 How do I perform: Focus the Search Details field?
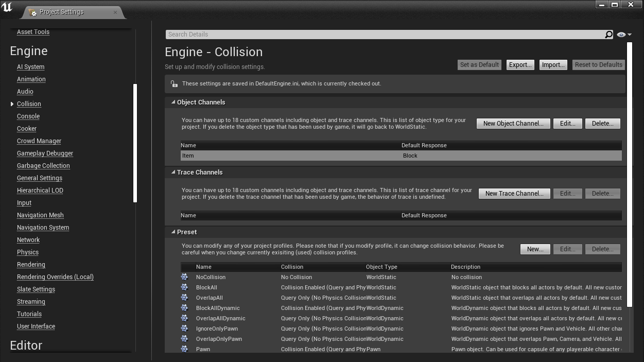(x=385, y=35)
